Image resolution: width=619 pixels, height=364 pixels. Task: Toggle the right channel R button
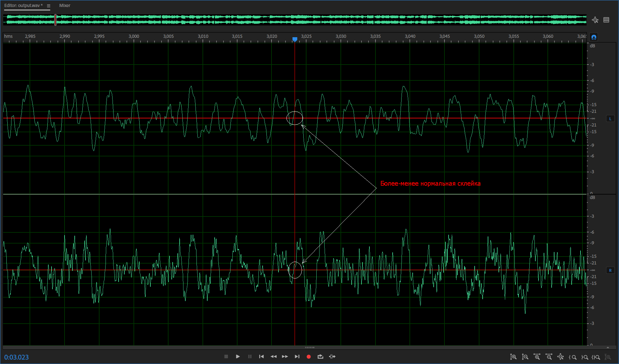tap(610, 270)
